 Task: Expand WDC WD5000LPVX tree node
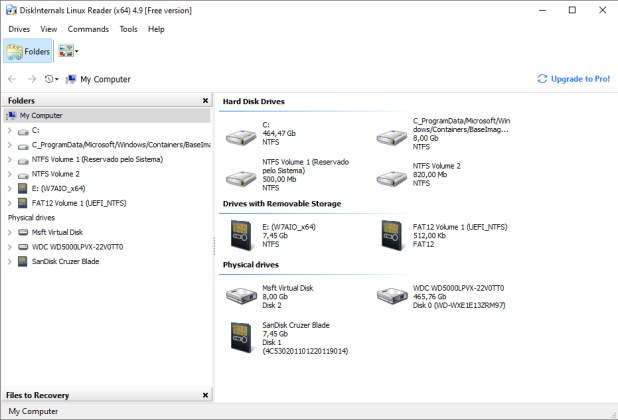point(10,247)
